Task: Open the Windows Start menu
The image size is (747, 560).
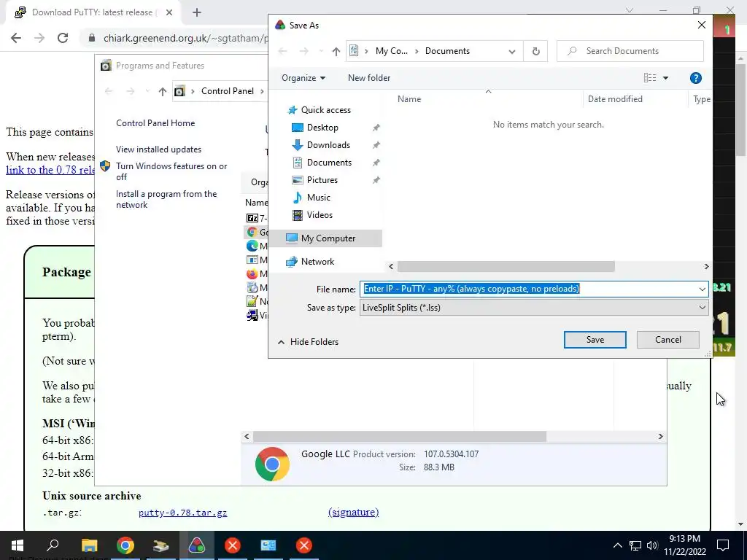Action: click(18, 545)
